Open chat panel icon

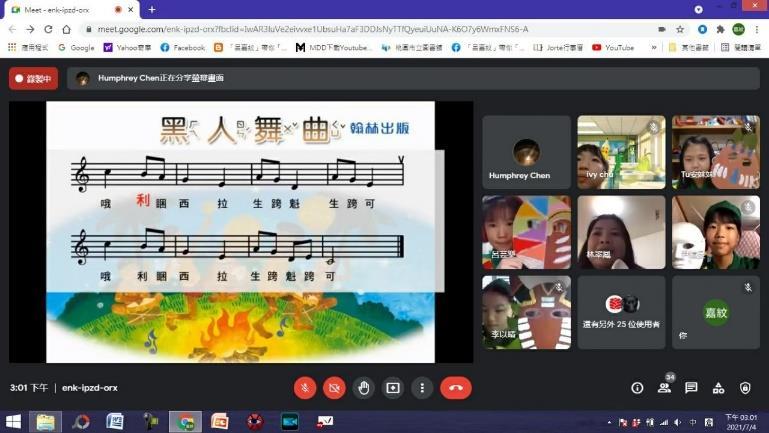click(692, 388)
